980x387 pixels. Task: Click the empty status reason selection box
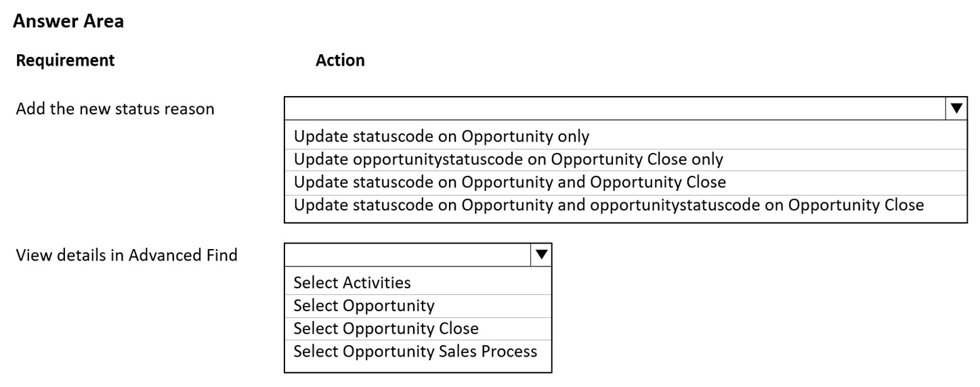[615, 108]
